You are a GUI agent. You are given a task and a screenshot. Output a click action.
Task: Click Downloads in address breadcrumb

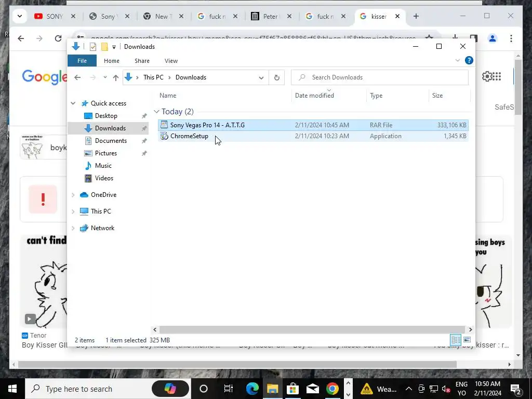point(191,77)
